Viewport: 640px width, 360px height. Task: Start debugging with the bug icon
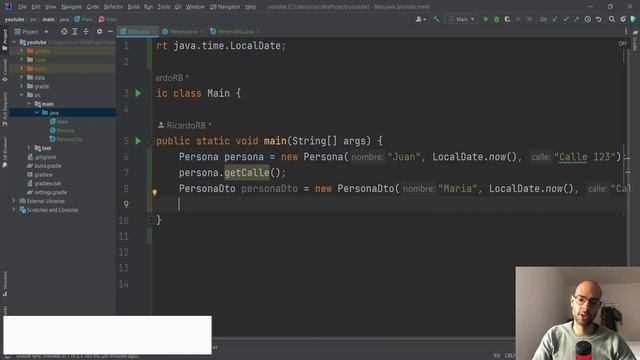pos(496,19)
